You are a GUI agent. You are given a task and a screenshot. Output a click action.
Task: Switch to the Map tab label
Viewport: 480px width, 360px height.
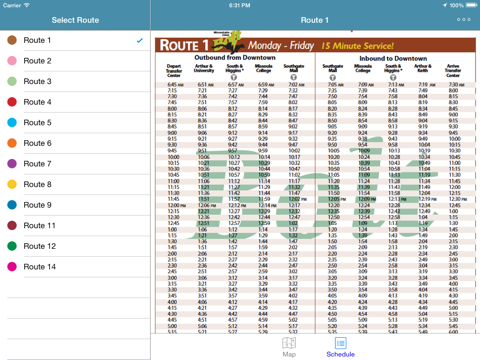click(289, 354)
